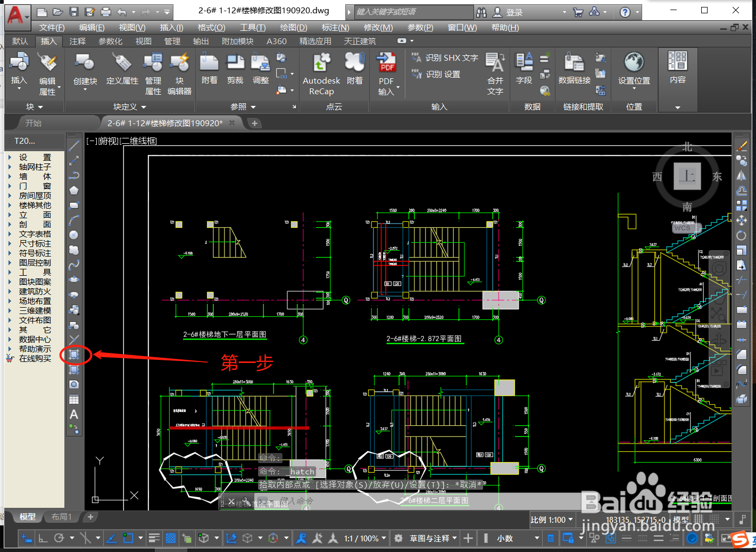The image size is (756, 552).
Task: Select the Revision Cloud tool
Action: (74, 250)
